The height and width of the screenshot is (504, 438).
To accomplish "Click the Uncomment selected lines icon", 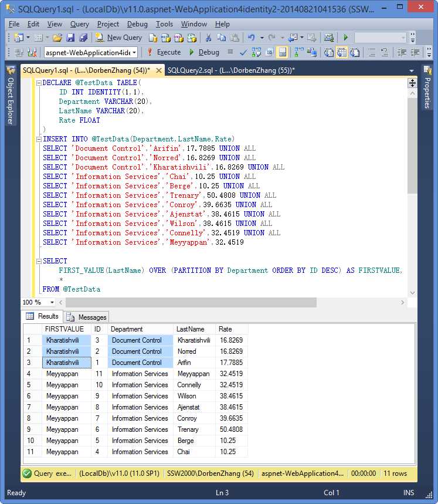I will pyautogui.click(x=385, y=52).
